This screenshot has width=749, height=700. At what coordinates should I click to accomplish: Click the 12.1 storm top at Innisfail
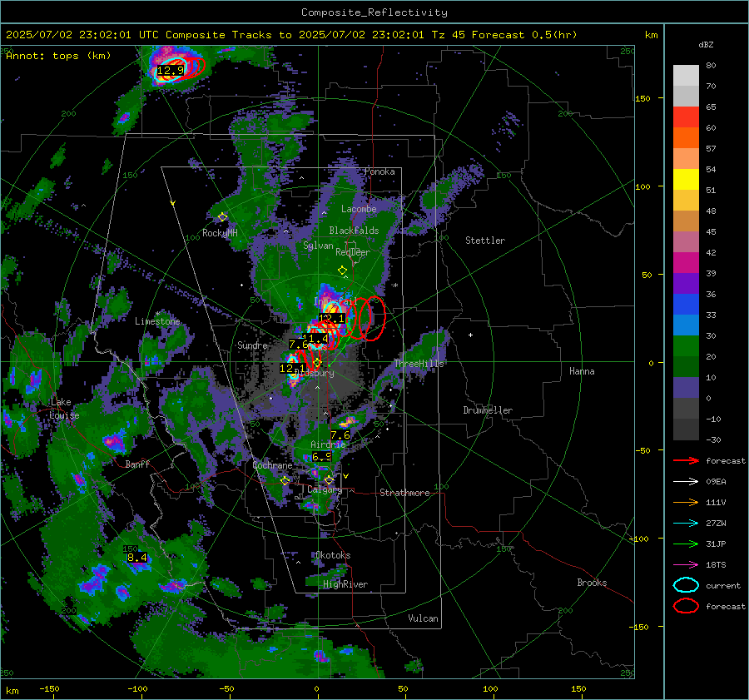(332, 318)
